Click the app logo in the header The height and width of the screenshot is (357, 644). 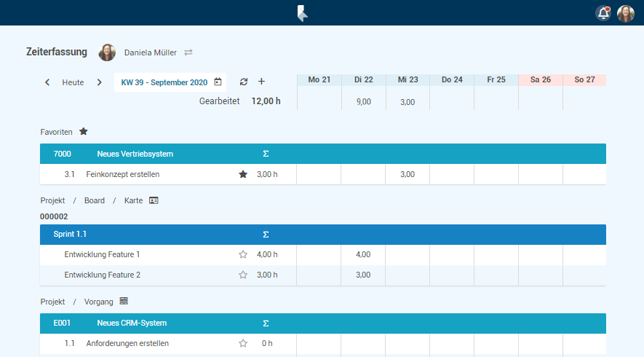tap(303, 13)
